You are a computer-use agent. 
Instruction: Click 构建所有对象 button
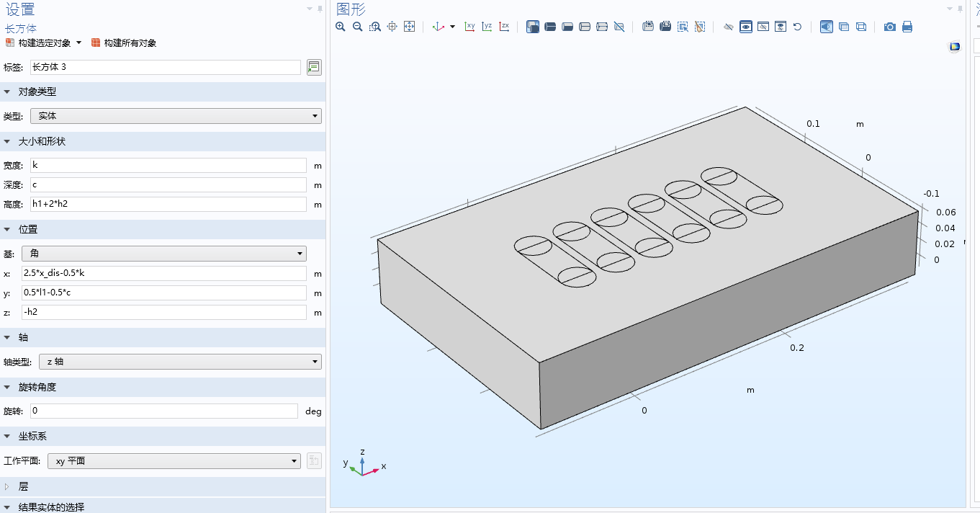(x=124, y=43)
